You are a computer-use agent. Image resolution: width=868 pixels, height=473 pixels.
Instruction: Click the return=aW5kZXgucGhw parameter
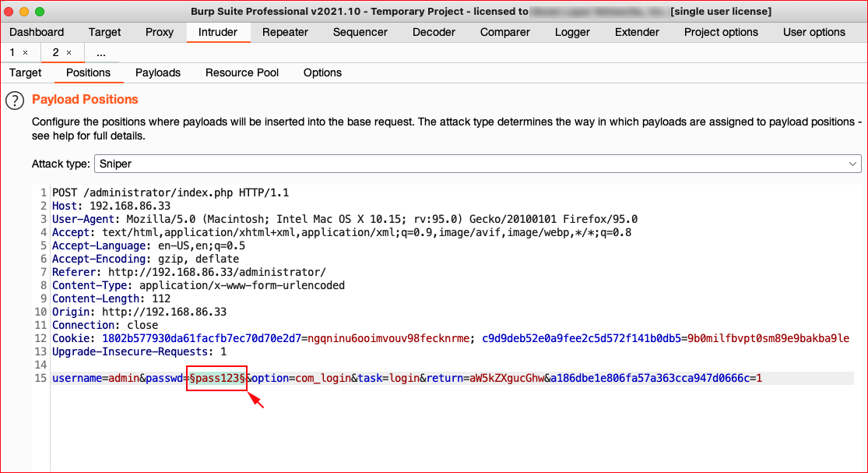(x=485, y=379)
